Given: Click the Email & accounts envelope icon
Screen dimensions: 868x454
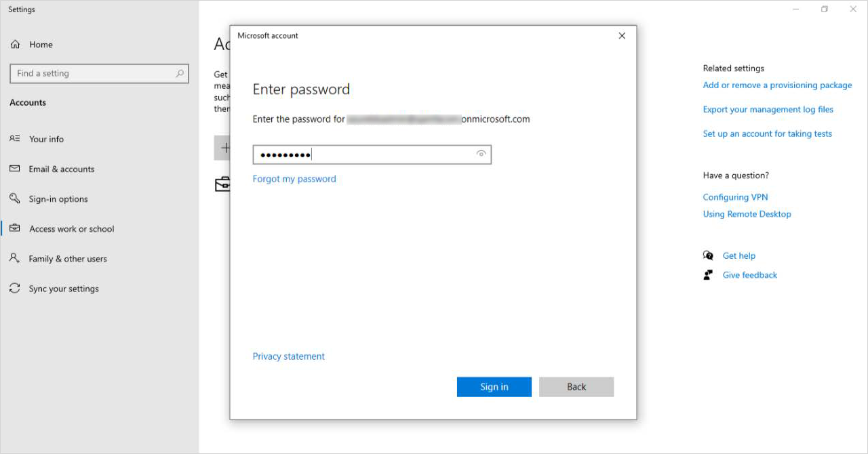Looking at the screenshot, I should [x=15, y=169].
